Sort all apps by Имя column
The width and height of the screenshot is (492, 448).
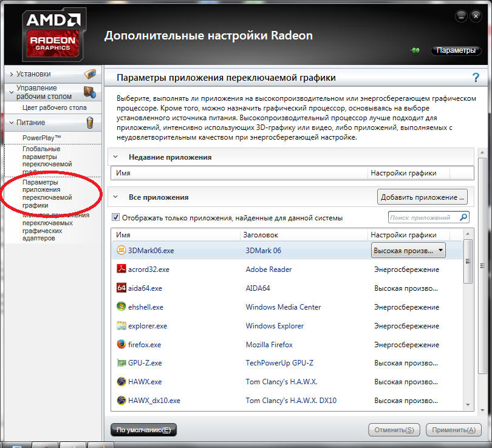point(176,235)
